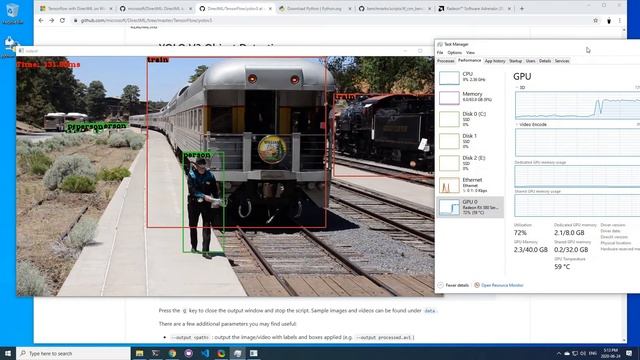640x360 pixels.
Task: Click the 0.2/32.0 GB shared memory value
Action: [x=571, y=249]
